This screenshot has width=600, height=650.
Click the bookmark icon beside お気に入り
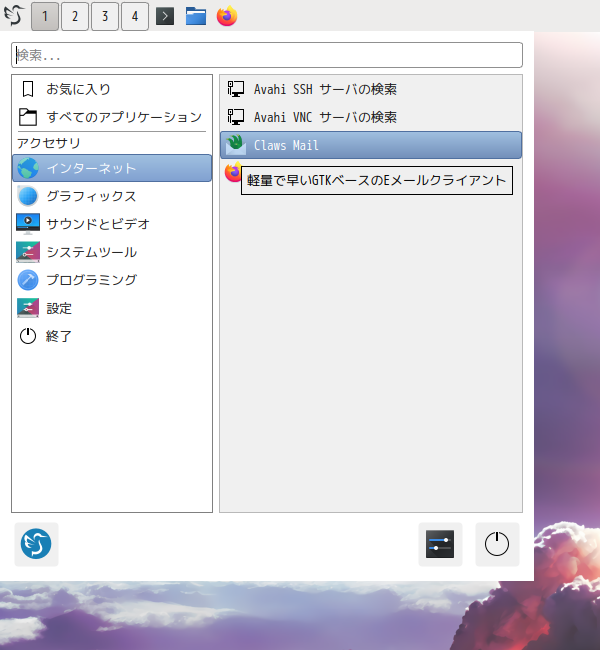[28, 89]
